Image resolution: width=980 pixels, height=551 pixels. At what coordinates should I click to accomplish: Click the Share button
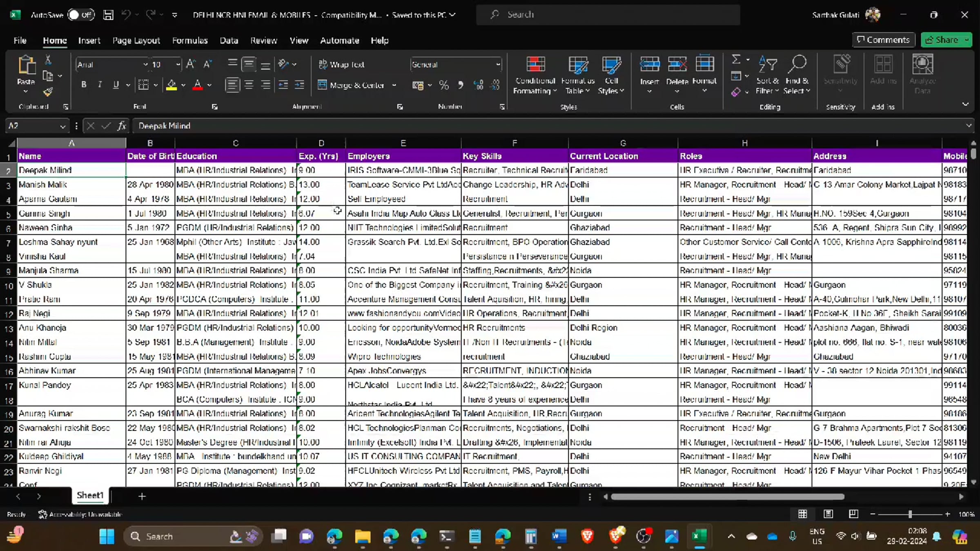[942, 40]
